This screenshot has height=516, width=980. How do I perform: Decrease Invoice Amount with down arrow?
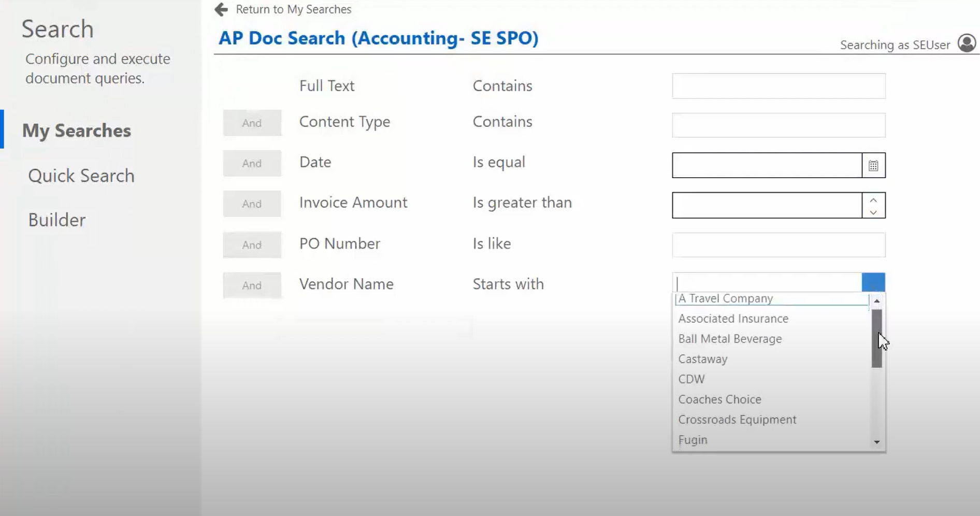[x=873, y=212]
